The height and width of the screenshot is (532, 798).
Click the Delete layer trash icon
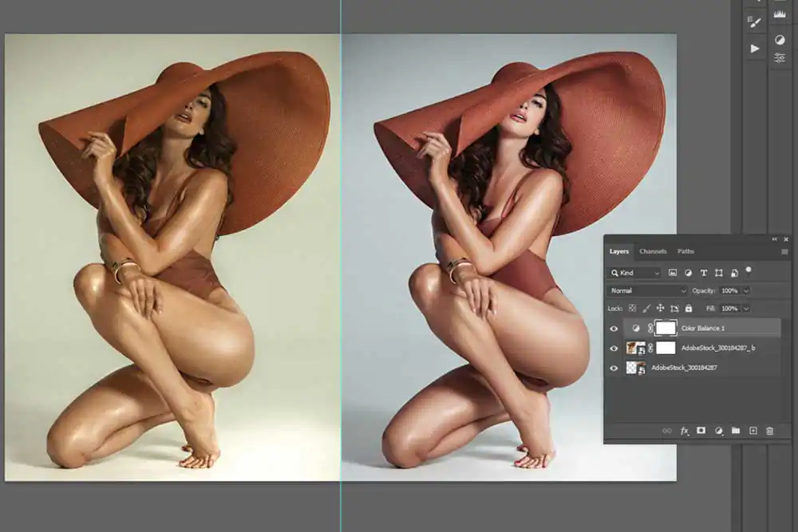(771, 431)
